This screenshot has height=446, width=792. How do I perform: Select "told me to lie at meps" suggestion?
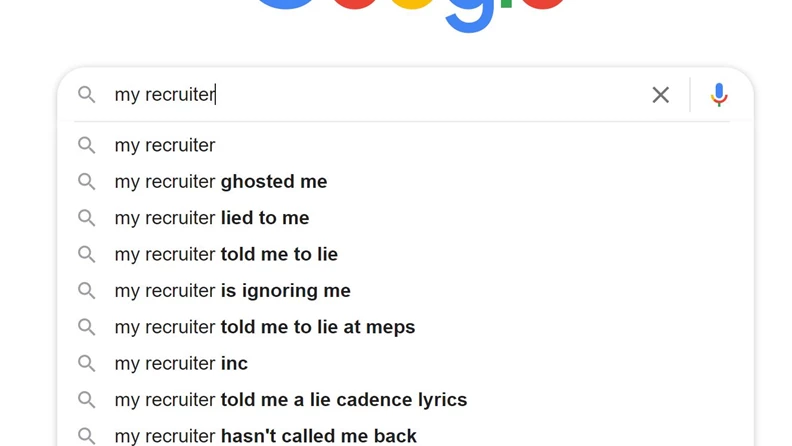coord(265,327)
